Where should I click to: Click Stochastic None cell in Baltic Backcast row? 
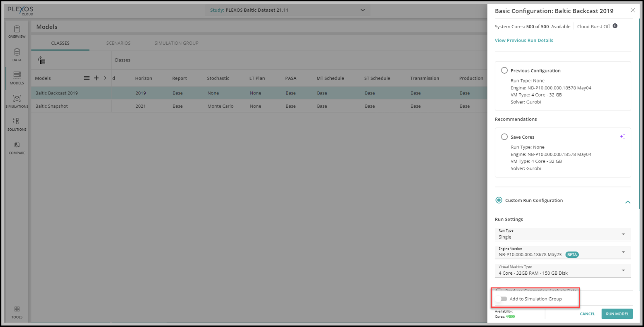[213, 93]
